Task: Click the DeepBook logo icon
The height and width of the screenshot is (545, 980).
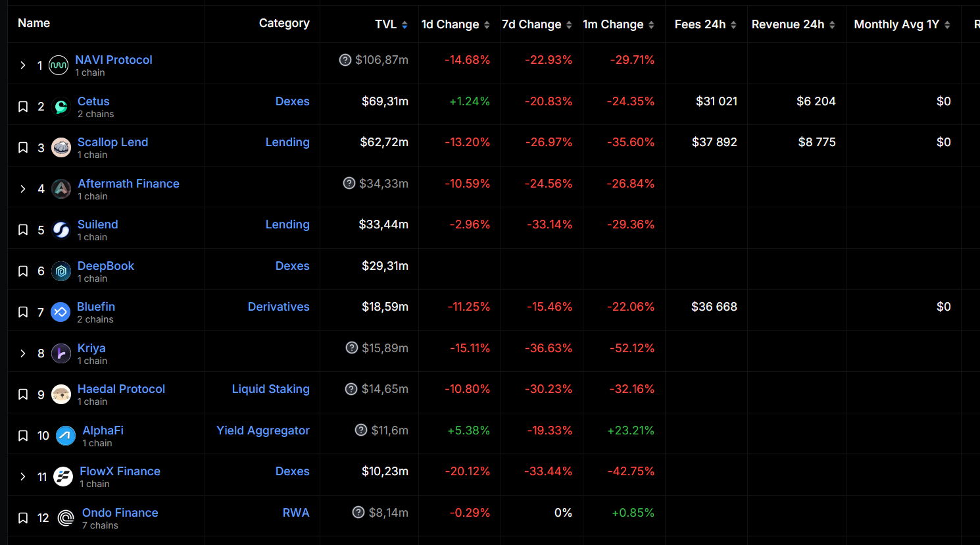Action: coord(61,271)
